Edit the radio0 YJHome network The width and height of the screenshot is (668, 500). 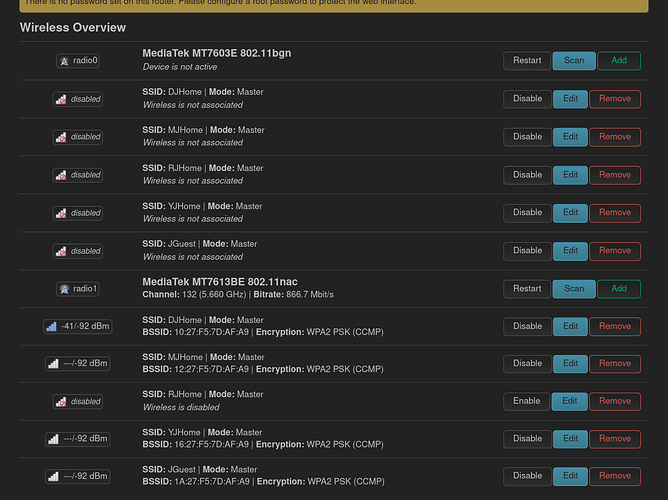coord(570,213)
